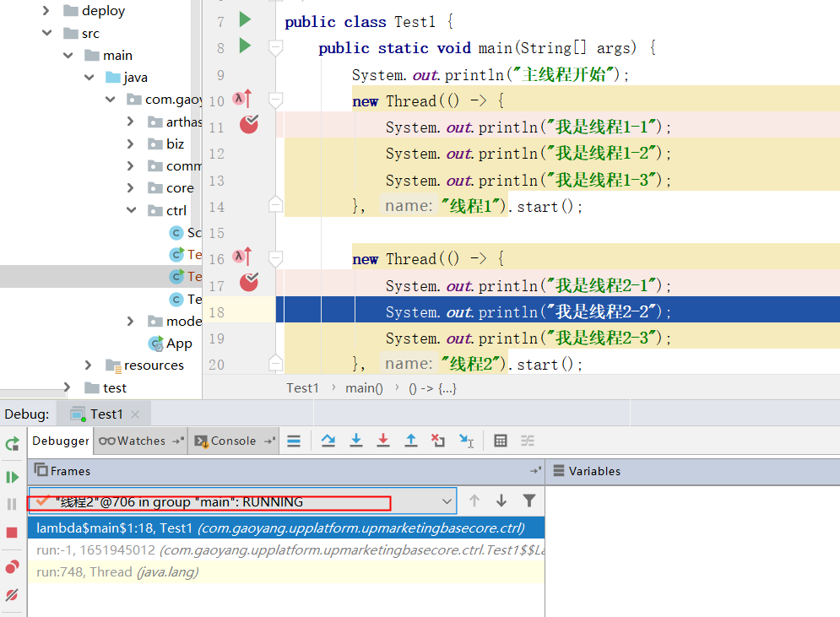
Task: Select frame lambda$main$1:18, Test1
Action: tap(286, 528)
